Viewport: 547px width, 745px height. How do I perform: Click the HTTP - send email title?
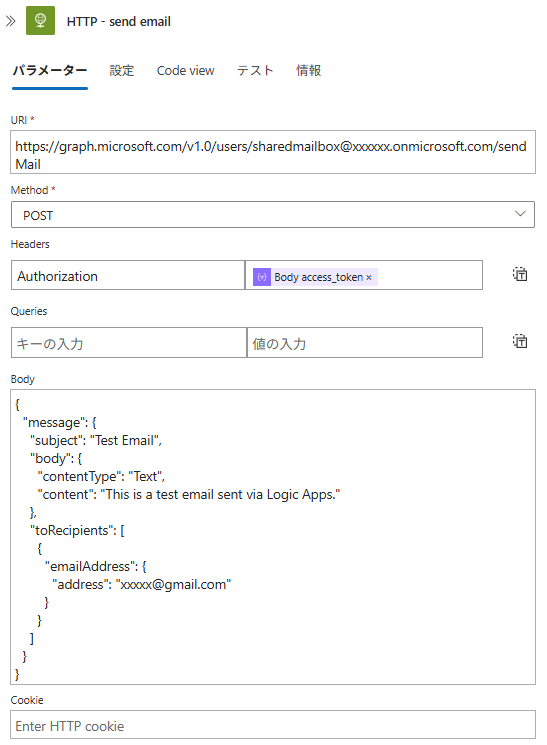119,21
